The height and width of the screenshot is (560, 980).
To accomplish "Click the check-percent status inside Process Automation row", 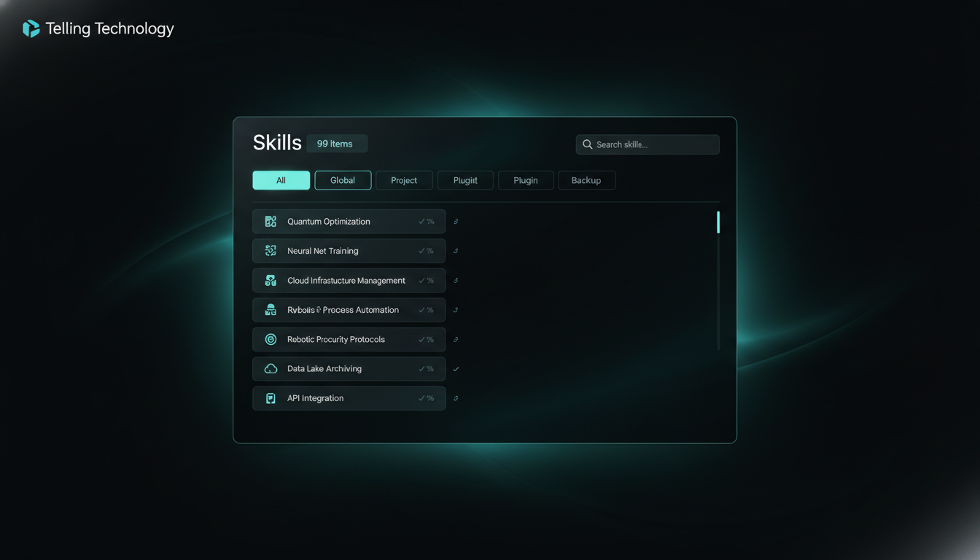I will (x=426, y=310).
